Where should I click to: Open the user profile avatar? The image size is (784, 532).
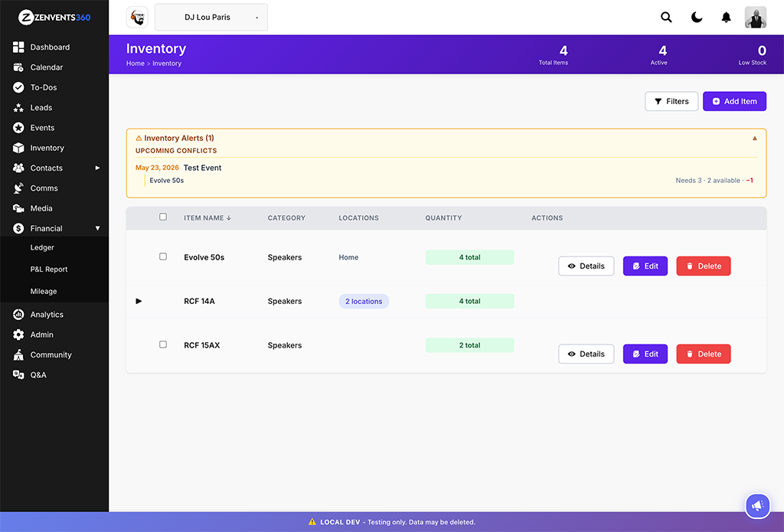tap(756, 17)
